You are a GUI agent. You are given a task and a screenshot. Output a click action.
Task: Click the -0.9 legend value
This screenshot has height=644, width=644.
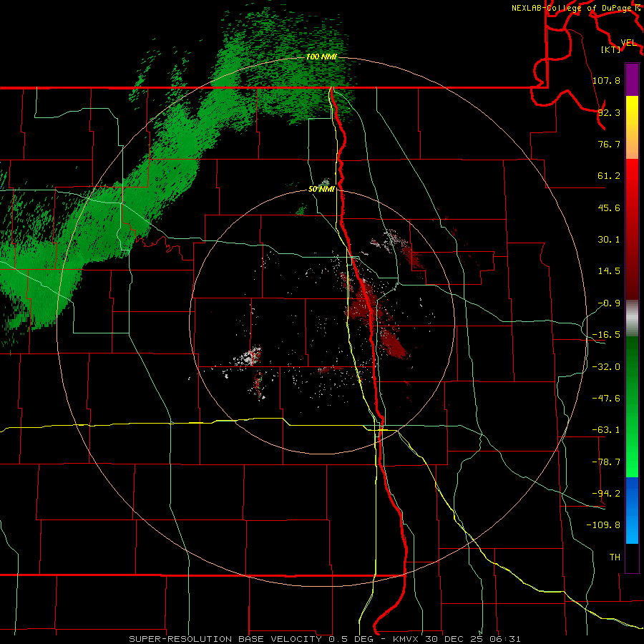pyautogui.click(x=609, y=303)
